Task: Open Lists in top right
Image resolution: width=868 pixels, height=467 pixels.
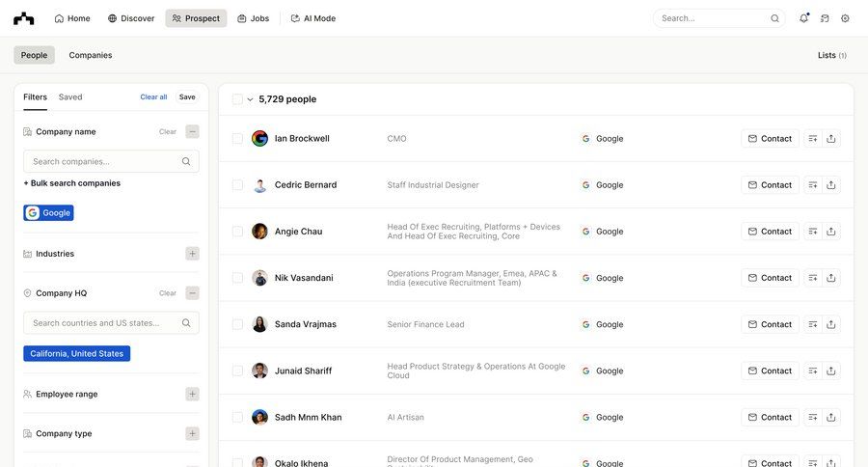Action: 832,55
